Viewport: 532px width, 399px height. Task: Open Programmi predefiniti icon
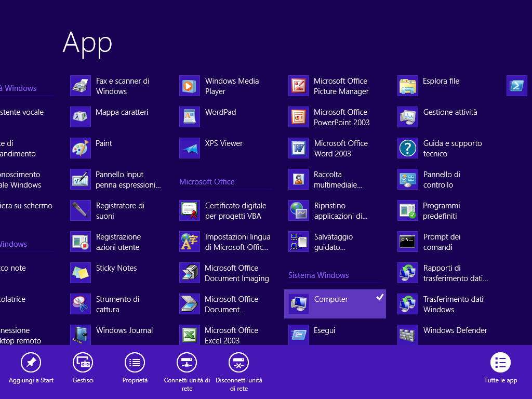tap(408, 211)
